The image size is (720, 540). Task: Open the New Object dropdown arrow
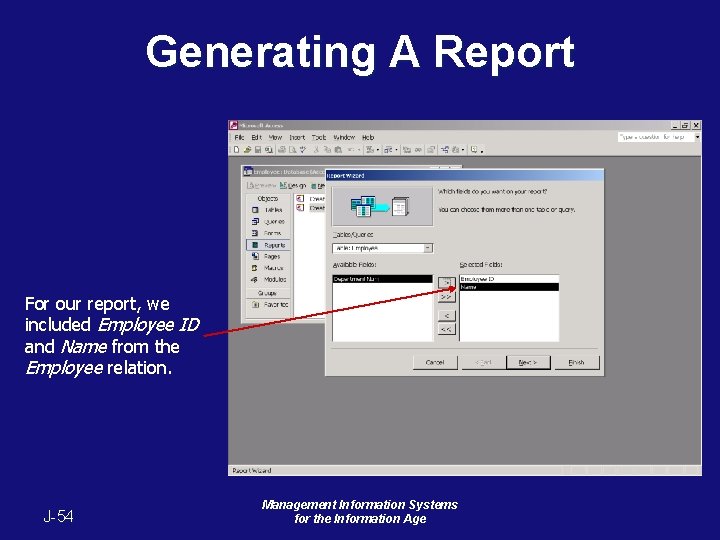pyautogui.click(x=463, y=150)
